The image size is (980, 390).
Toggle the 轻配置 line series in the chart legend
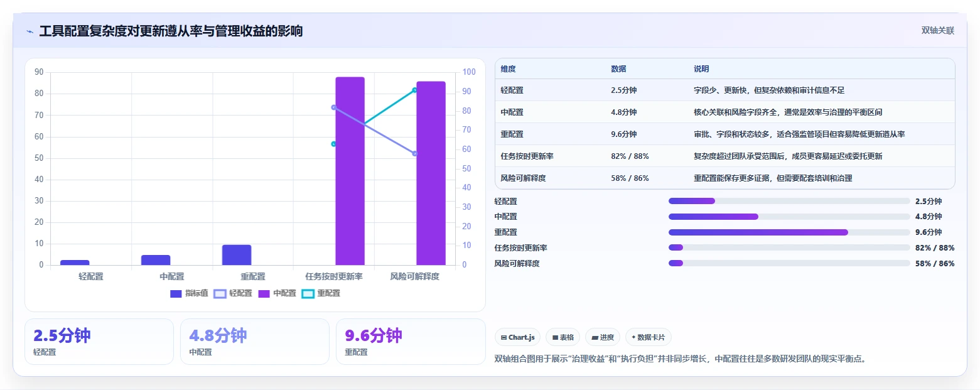coord(233,293)
